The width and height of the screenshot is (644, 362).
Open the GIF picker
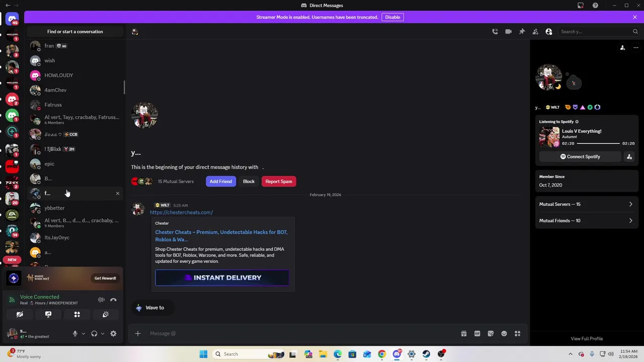coord(477,333)
